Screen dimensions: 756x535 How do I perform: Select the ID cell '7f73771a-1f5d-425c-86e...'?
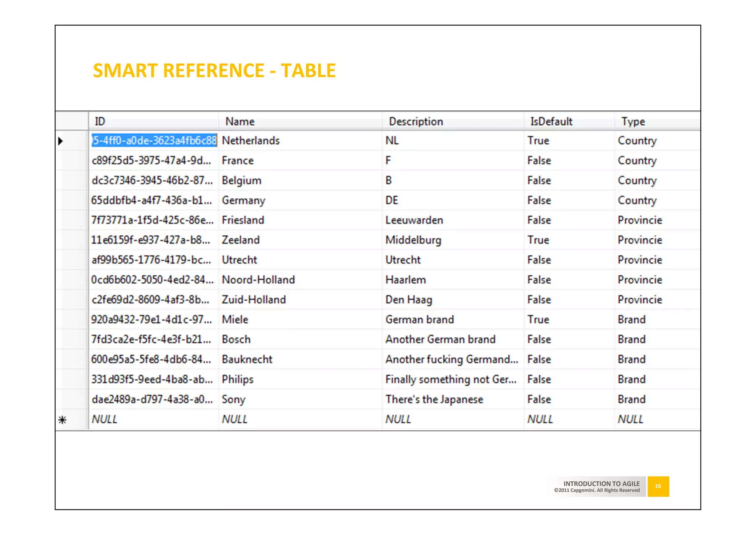pyautogui.click(x=154, y=220)
